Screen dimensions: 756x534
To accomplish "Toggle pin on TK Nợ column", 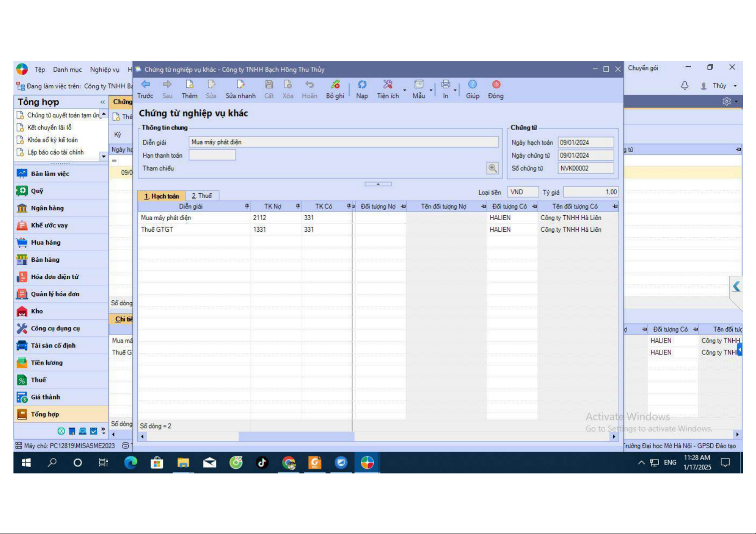I will (x=298, y=206).
